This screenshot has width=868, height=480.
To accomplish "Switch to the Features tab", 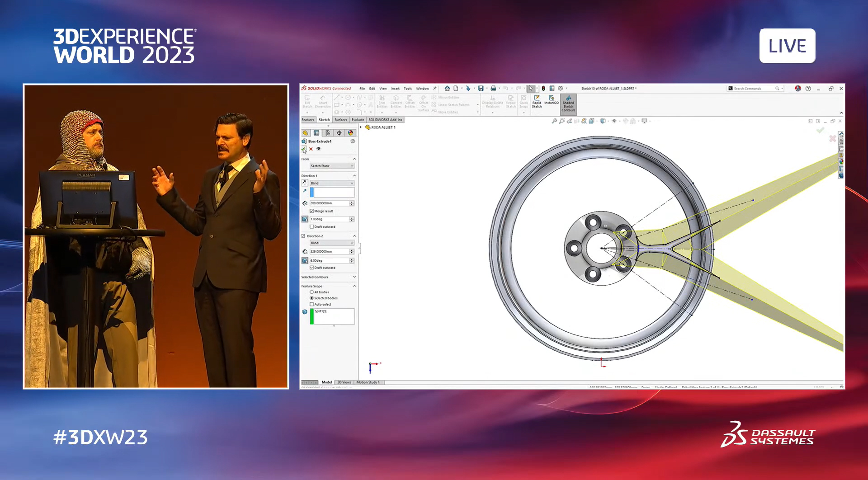I will coord(308,120).
